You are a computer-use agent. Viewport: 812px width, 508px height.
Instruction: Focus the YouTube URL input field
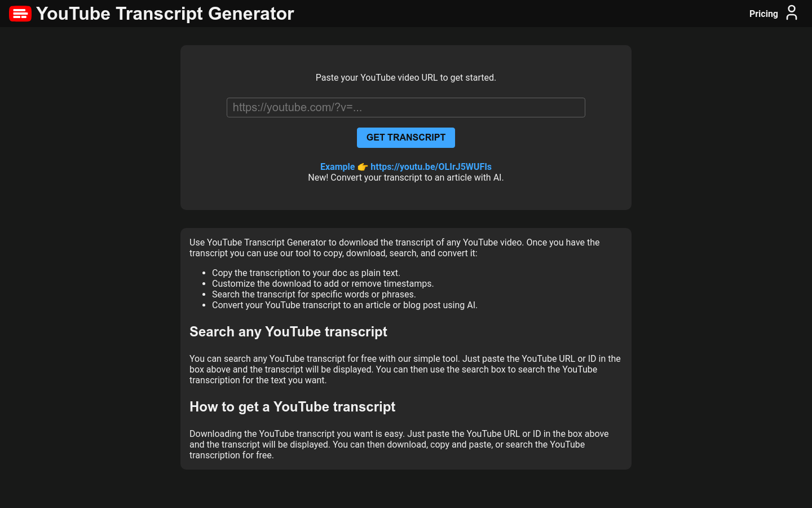tap(406, 107)
